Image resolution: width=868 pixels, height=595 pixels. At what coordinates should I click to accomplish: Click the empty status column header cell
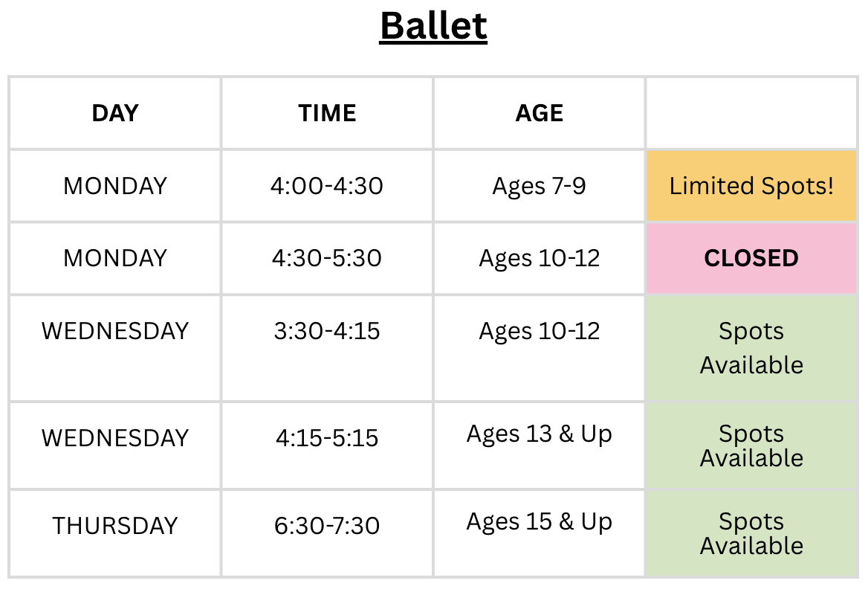pos(751,113)
